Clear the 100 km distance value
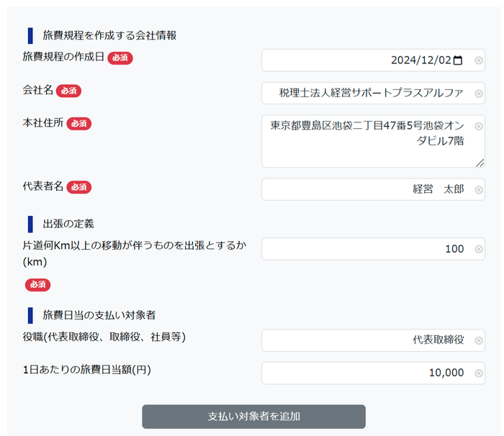Image resolution: width=504 pixels, height=436 pixels. (x=479, y=249)
